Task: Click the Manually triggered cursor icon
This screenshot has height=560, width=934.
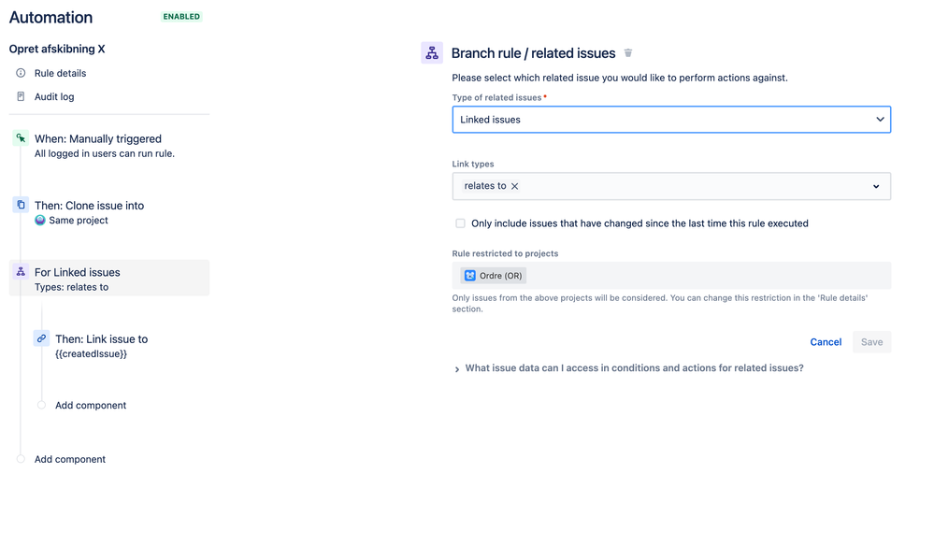Action: tap(21, 138)
